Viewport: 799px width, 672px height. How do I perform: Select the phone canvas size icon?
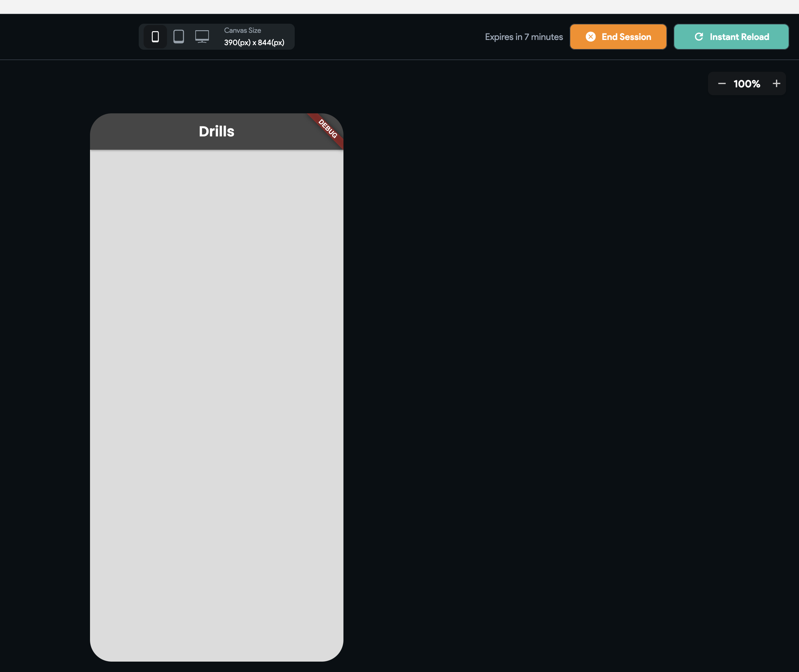coord(155,37)
